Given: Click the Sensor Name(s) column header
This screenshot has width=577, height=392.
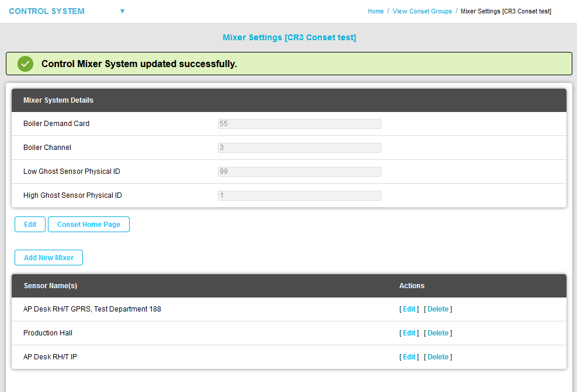Looking at the screenshot, I should point(50,286).
